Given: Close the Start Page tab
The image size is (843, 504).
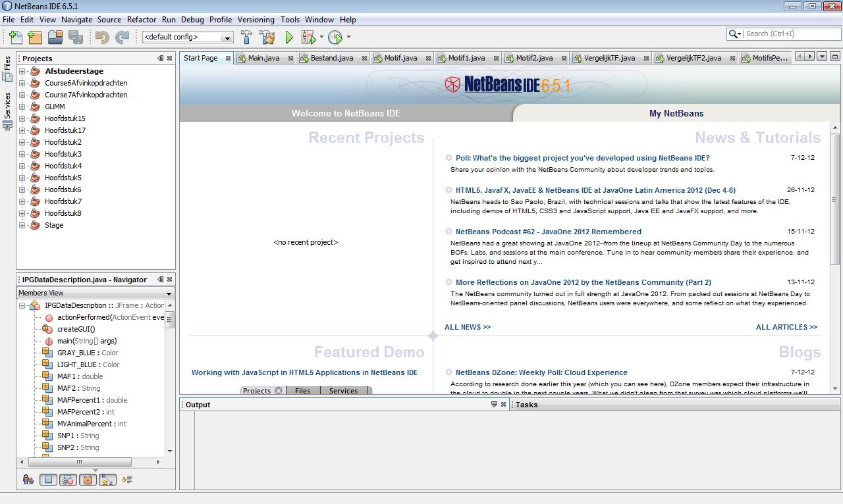Looking at the screenshot, I should click(229, 58).
